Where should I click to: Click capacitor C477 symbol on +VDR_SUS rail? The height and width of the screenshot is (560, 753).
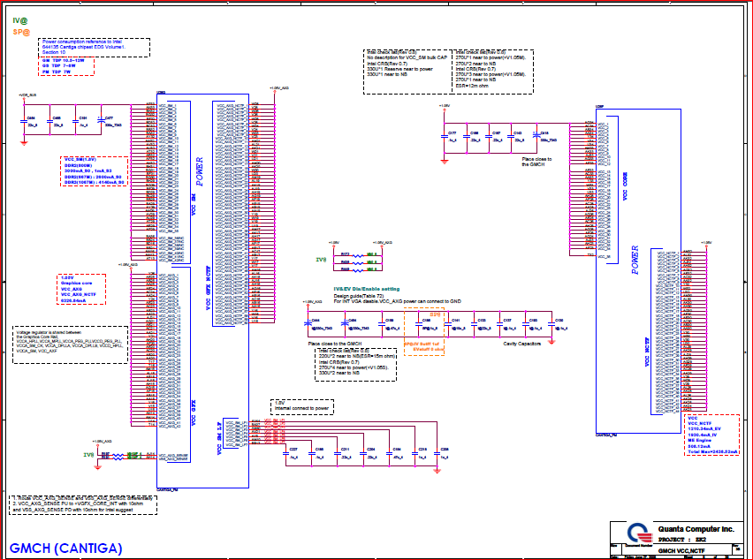point(101,120)
